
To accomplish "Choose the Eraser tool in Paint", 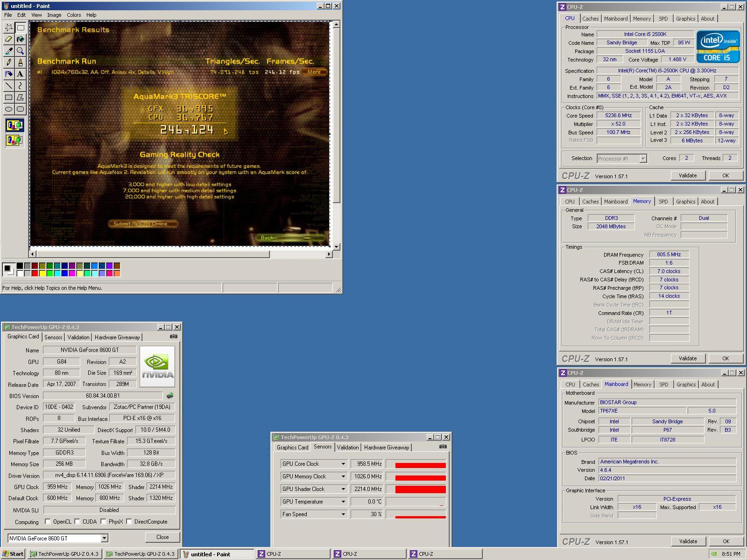I will [x=8, y=39].
